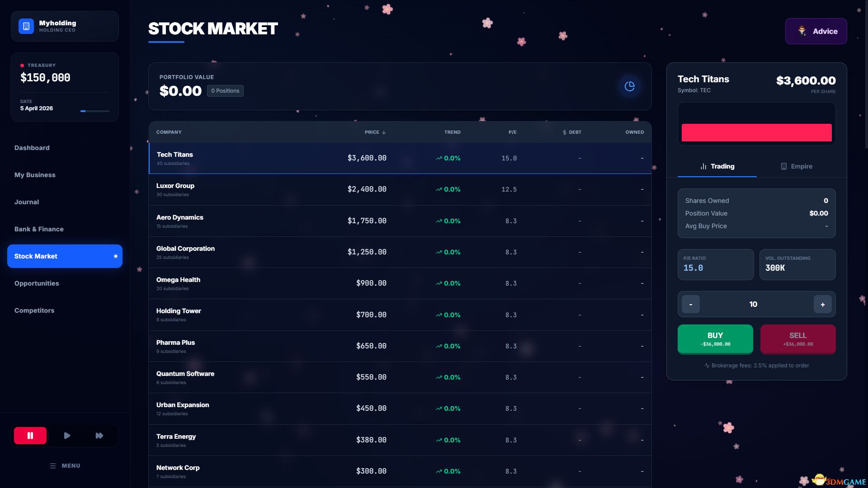Click the Network Corp trend arrow icon
Image resolution: width=868 pixels, height=488 pixels.
pyautogui.click(x=439, y=471)
